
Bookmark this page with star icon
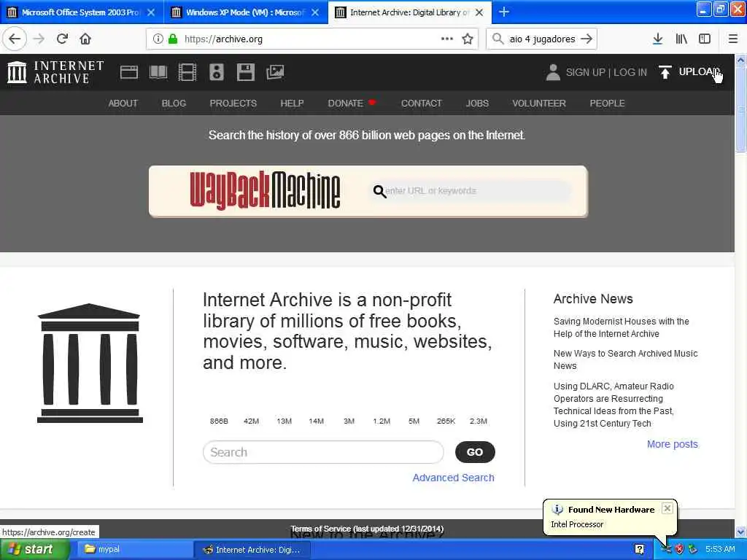coord(468,39)
